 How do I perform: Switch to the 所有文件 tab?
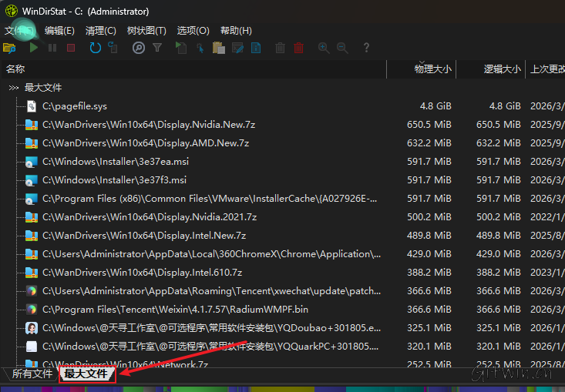(x=32, y=374)
